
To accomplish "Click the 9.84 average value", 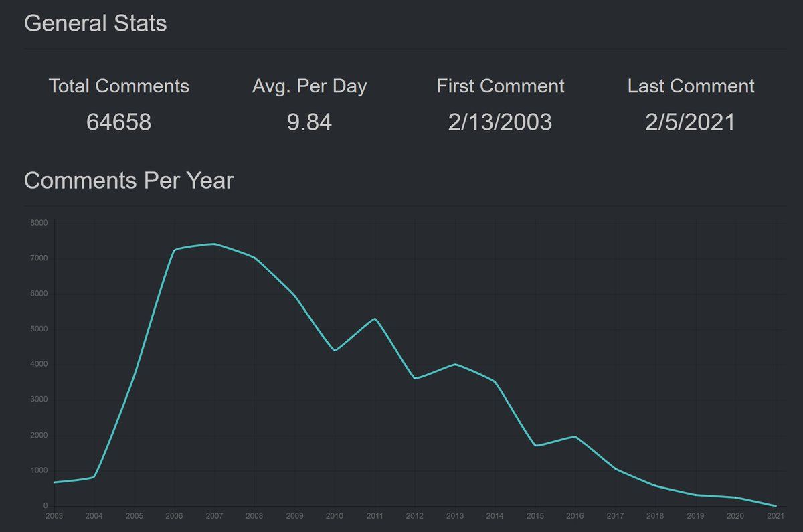I will pos(309,122).
